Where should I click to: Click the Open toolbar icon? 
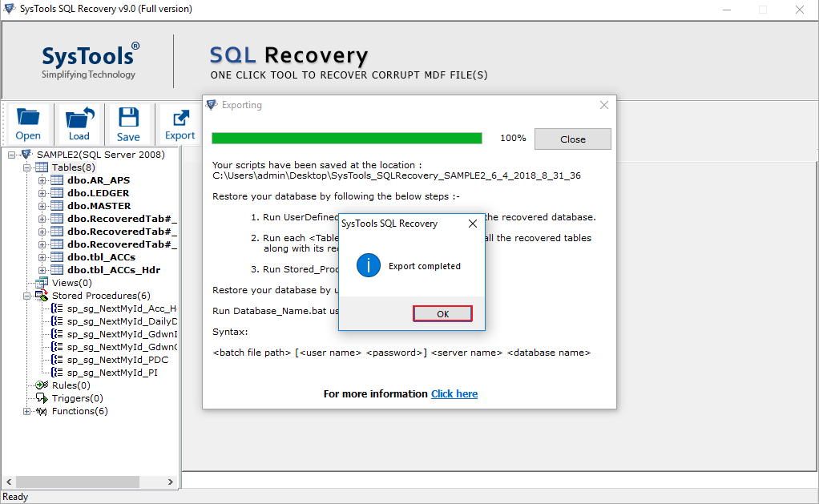(28, 123)
